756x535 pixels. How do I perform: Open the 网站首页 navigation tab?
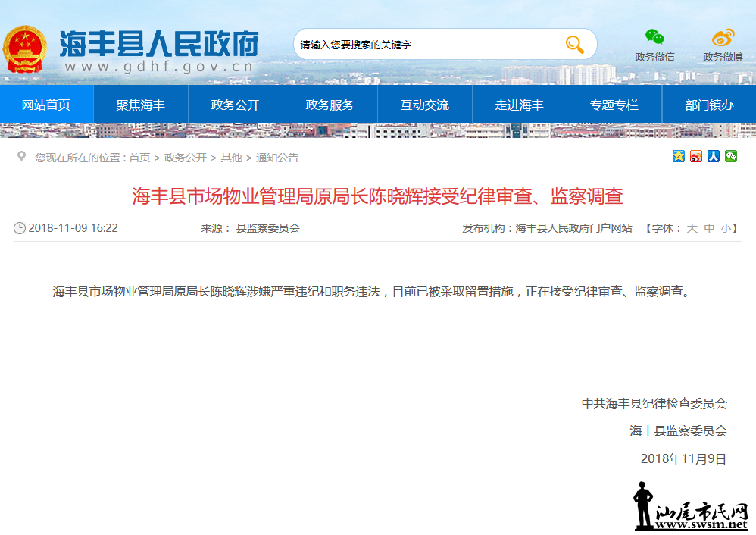coord(46,105)
